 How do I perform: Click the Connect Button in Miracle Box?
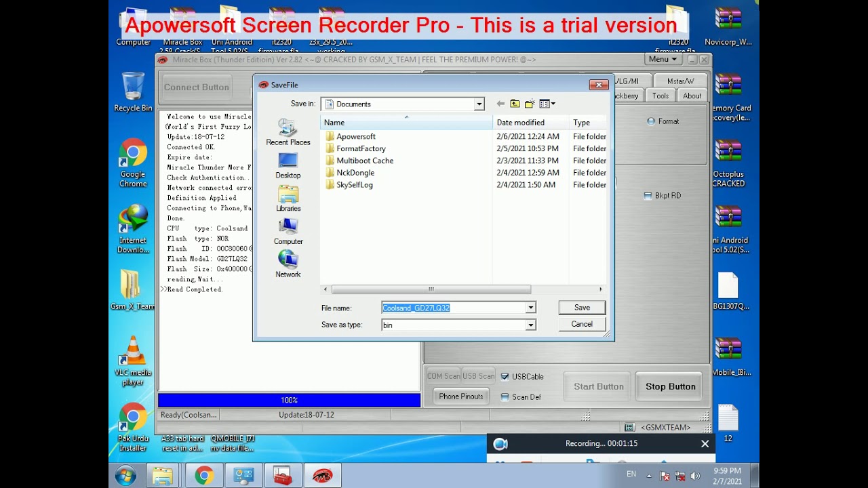coord(197,87)
